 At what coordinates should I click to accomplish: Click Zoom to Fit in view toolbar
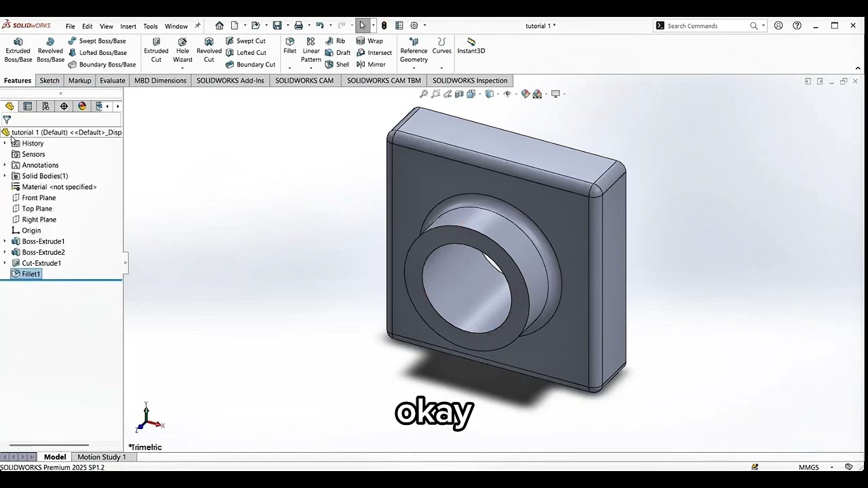(424, 94)
